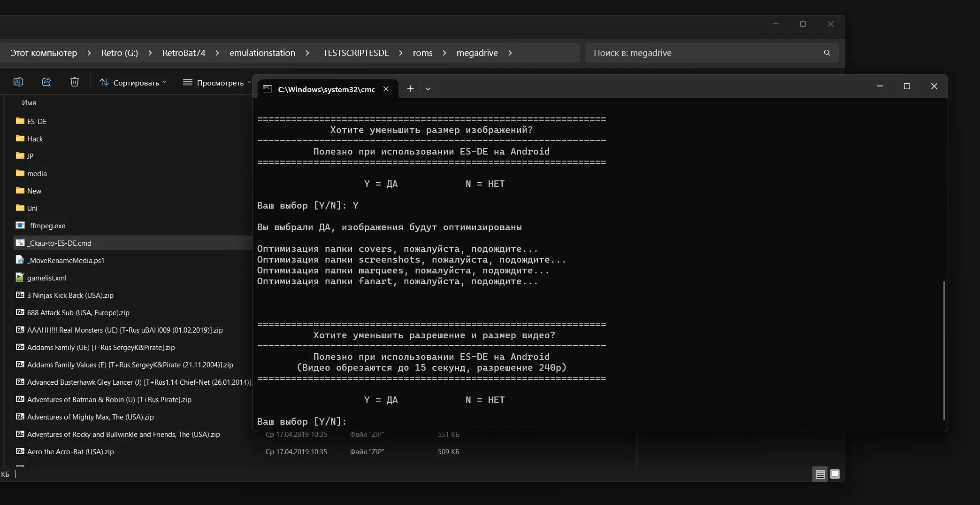This screenshot has height=505, width=980.
Task: Close the cmd terminal tab
Action: 386,89
